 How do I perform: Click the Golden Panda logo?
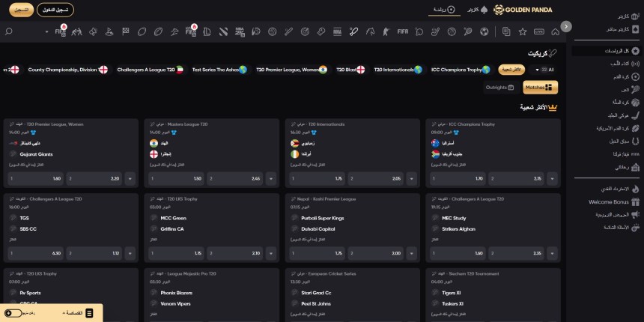tap(523, 10)
